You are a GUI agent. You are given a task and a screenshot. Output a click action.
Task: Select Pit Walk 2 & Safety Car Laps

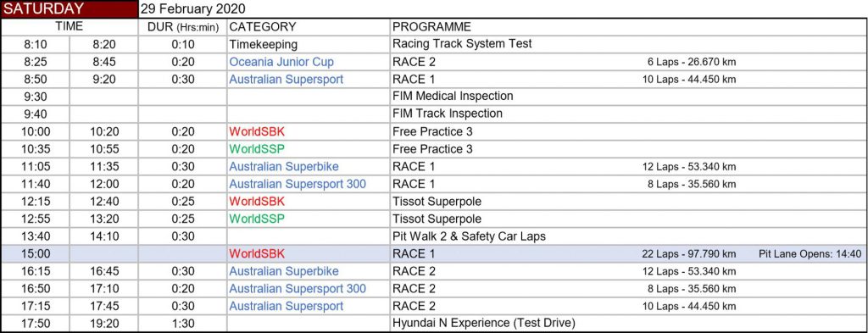click(469, 236)
